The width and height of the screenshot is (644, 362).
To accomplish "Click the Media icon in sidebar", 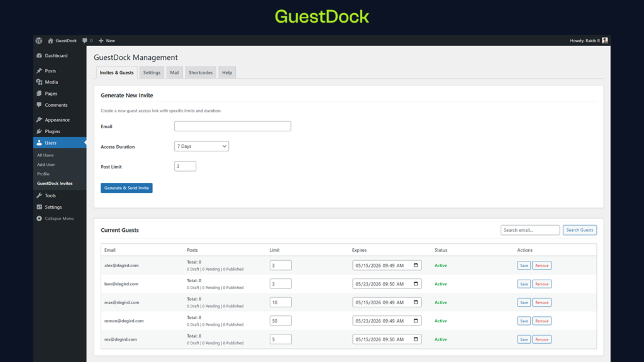I will coord(39,82).
